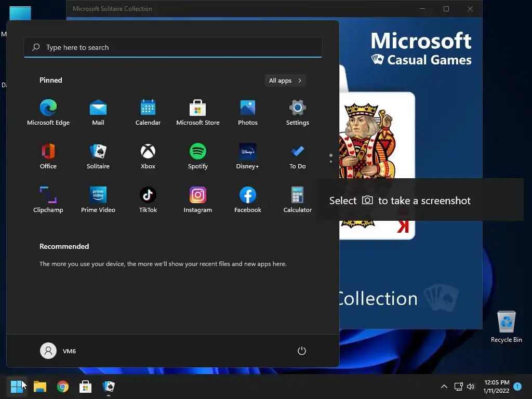Open the Calendar app
This screenshot has height=399, width=532.
point(148,112)
